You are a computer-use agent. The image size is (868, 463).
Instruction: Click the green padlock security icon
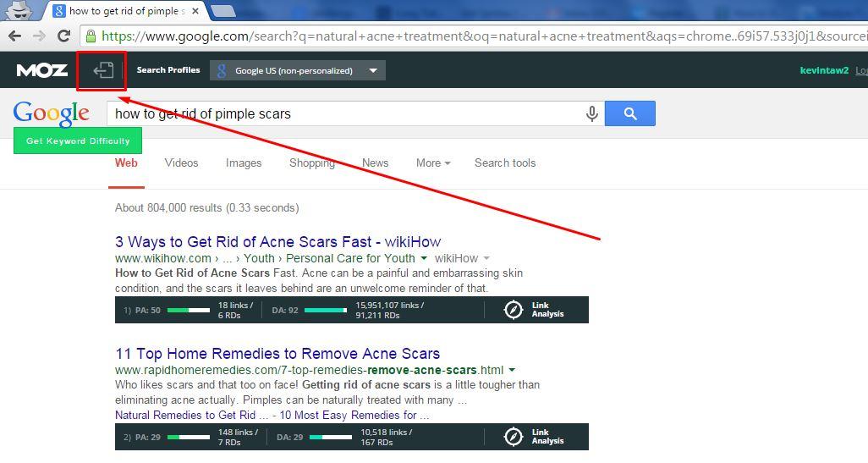coord(91,36)
